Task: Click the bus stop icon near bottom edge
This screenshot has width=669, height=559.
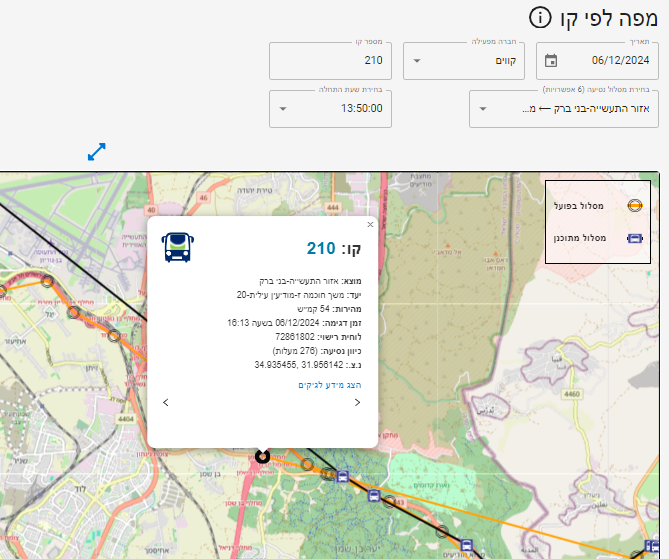Action: 467,545
